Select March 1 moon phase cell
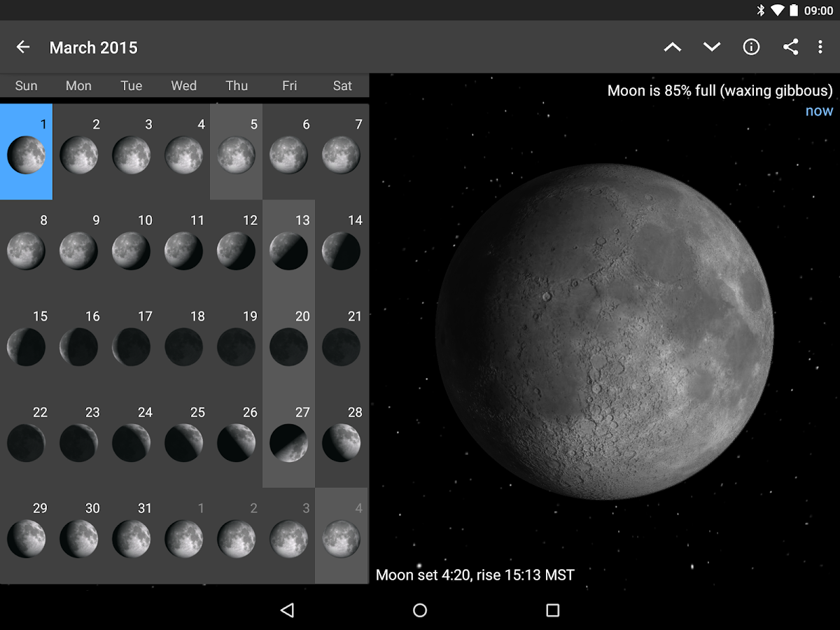The image size is (840, 630). point(27,152)
